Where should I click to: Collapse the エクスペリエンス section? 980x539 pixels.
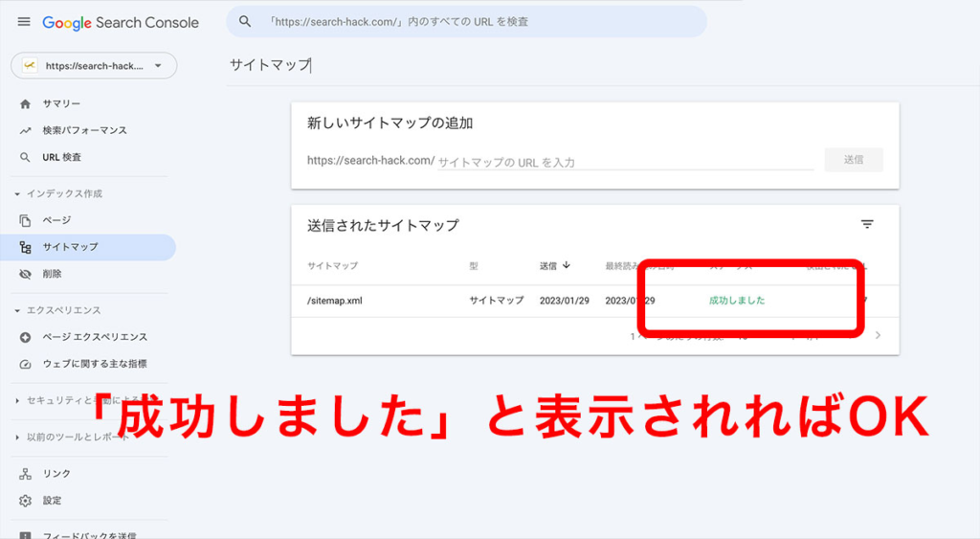[57, 311]
